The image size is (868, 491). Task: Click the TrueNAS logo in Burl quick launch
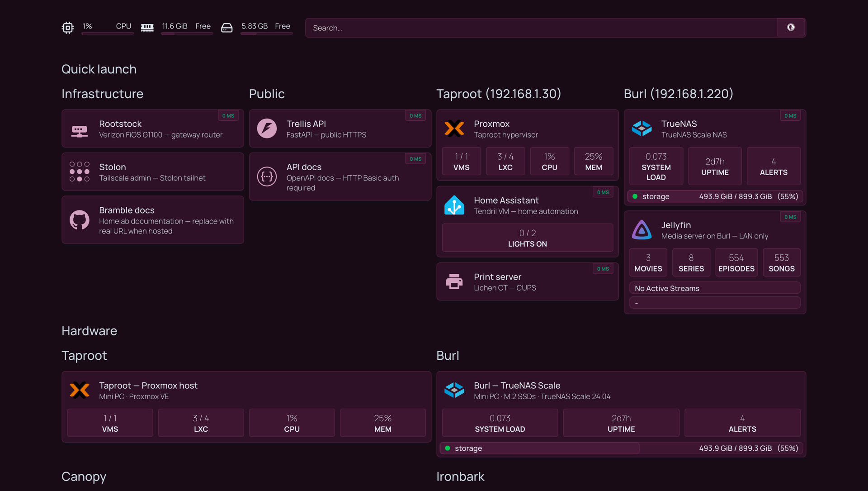click(642, 129)
